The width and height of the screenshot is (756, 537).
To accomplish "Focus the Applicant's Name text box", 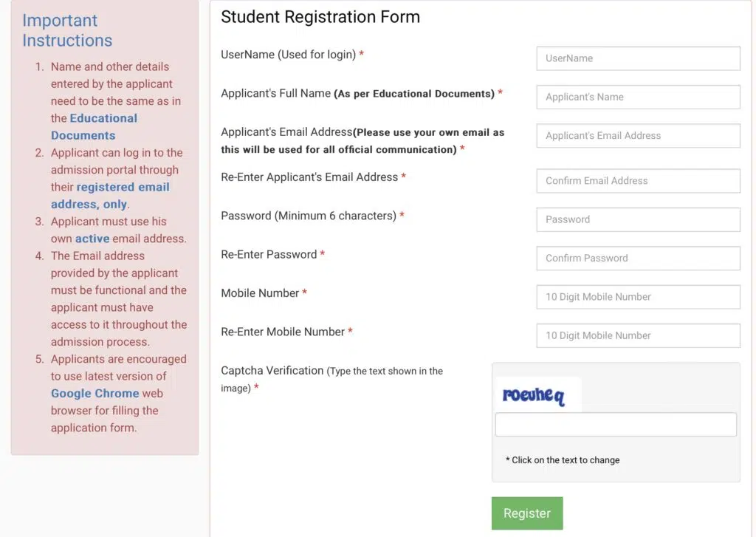I will (x=638, y=97).
